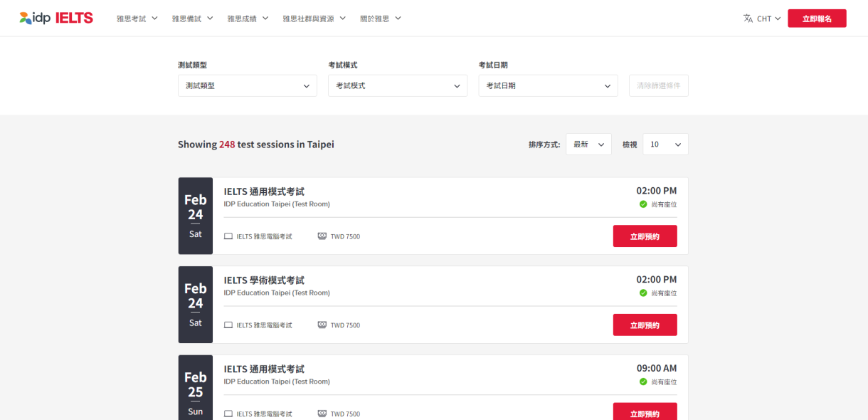Click TWD 7500 in the 學術模式考試 card

click(345, 325)
